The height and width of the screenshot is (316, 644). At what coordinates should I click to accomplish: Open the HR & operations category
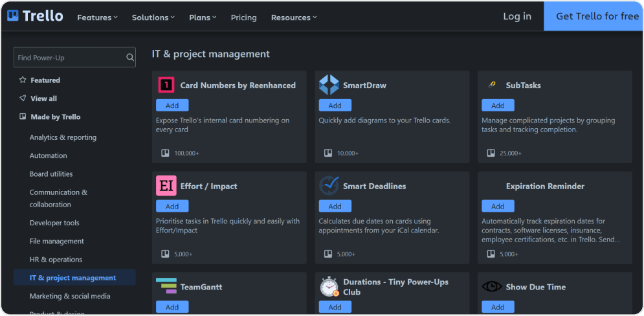click(x=56, y=260)
